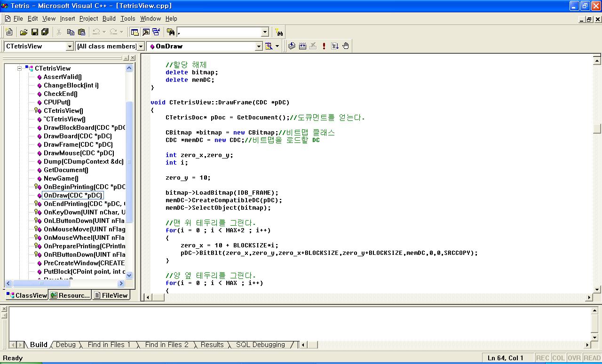Image resolution: width=602 pixels, height=364 pixels.
Task: Click code editor horizontal scroll right arrow
Action: click(x=589, y=297)
